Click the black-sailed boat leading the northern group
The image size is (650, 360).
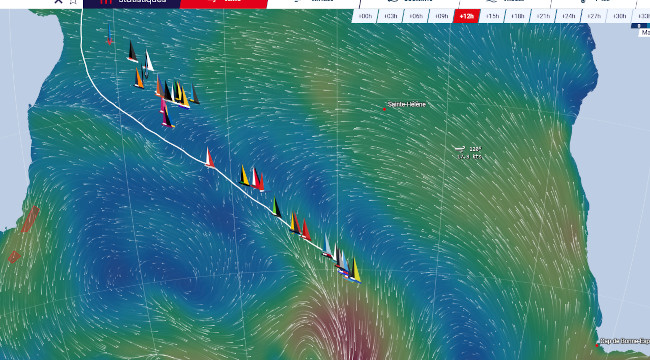[132, 52]
